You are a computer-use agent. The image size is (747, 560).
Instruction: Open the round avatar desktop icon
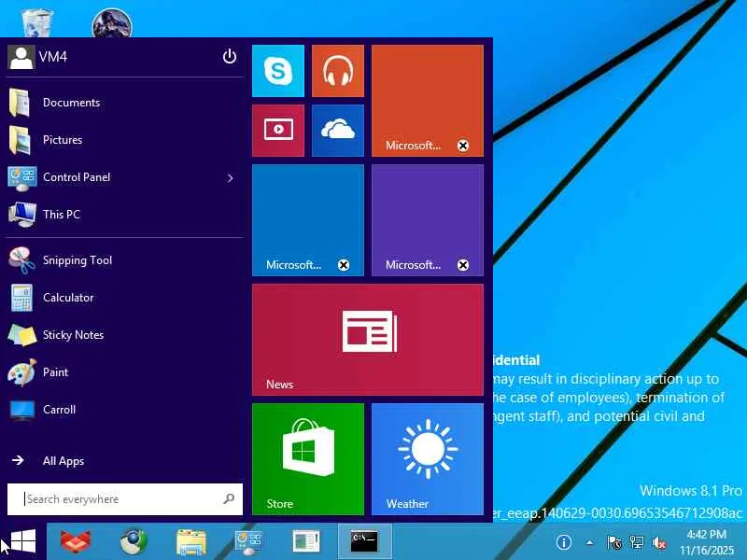pyautogui.click(x=112, y=22)
